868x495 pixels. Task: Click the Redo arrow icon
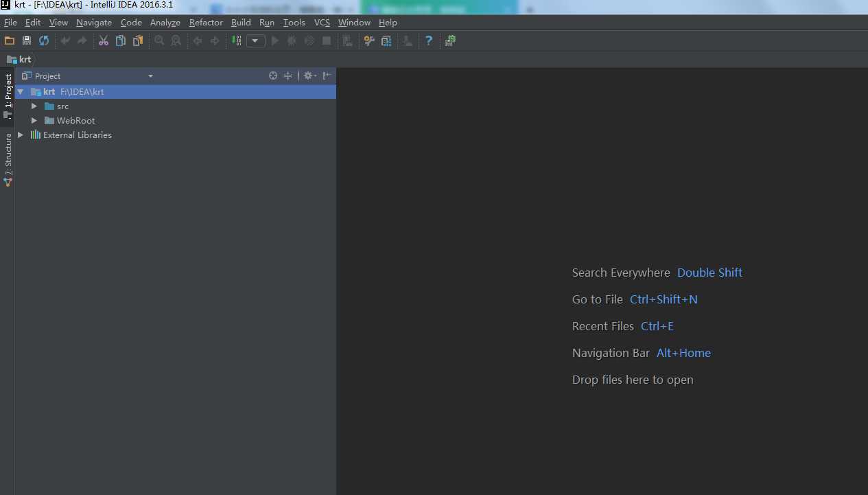coord(82,41)
